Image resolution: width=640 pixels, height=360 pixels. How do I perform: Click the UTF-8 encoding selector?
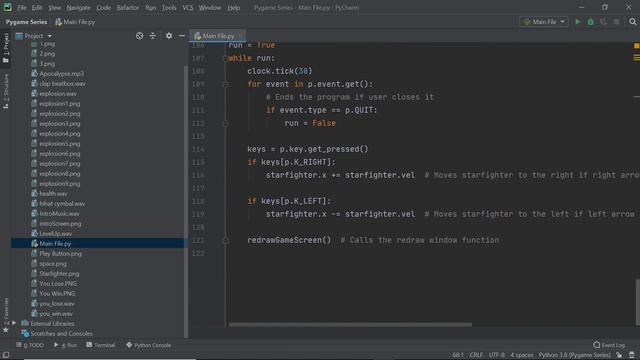tap(497, 355)
